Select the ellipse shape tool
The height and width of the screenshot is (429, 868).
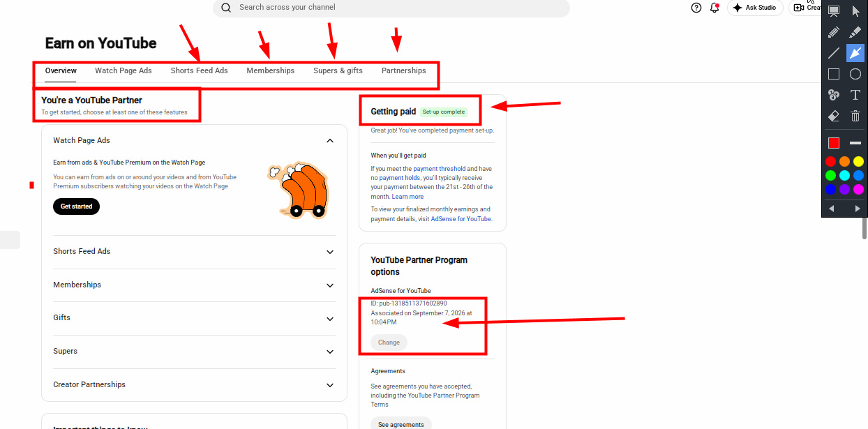click(855, 74)
